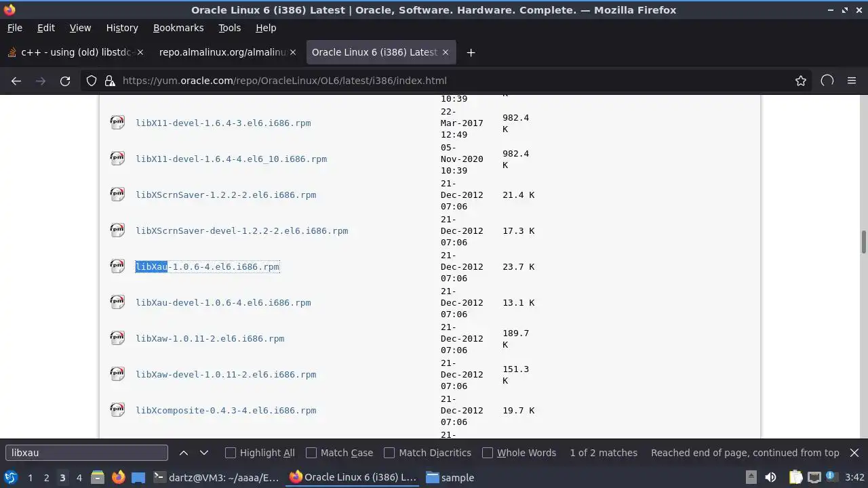Enable the Match Diacritics checkbox
The height and width of the screenshot is (488, 868).
point(389,453)
